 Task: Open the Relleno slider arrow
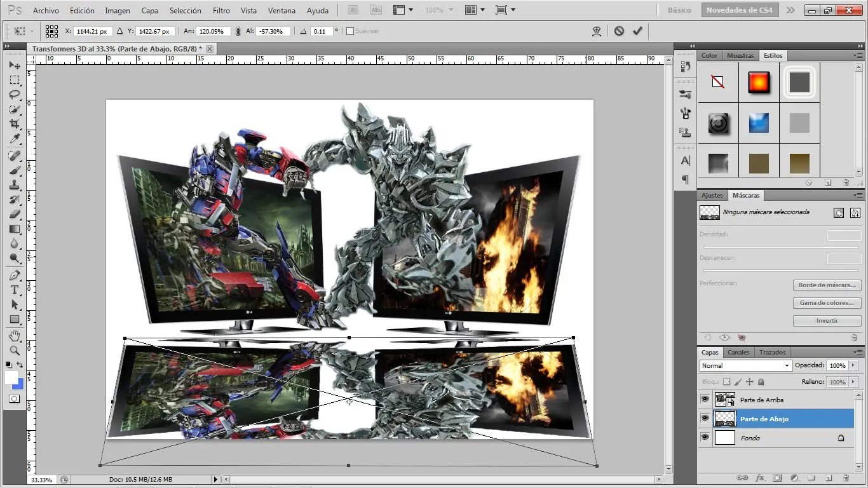point(852,382)
